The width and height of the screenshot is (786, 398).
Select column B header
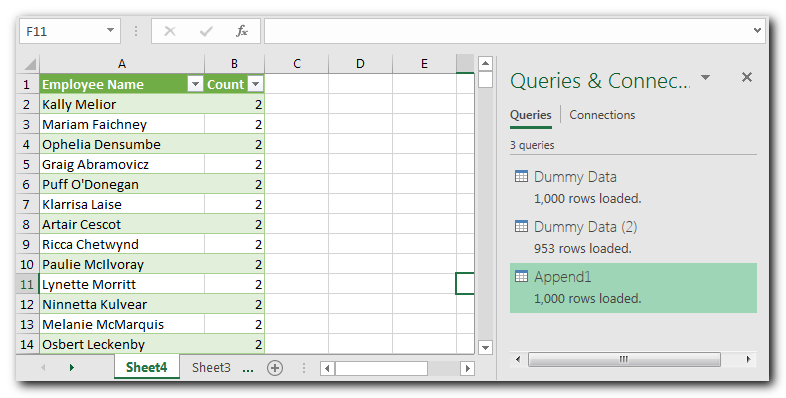(234, 64)
